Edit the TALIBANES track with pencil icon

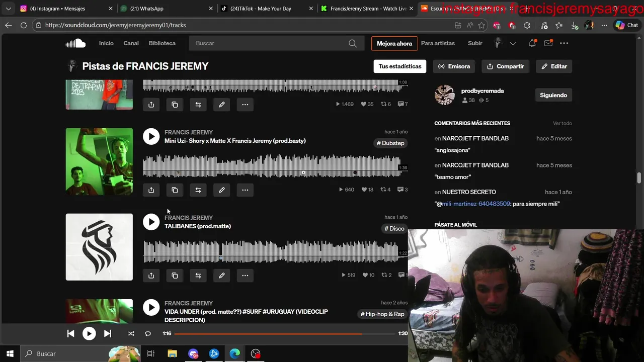[221, 276]
